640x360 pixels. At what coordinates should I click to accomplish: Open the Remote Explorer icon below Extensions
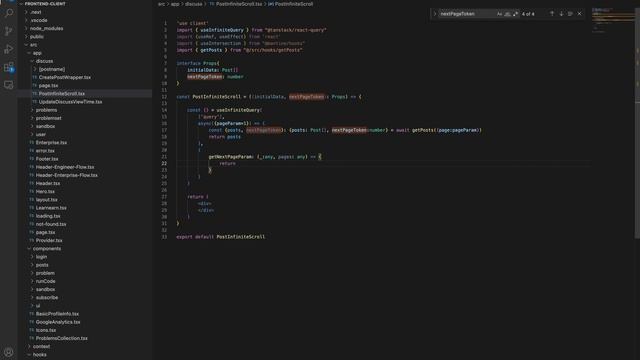(x=9, y=85)
